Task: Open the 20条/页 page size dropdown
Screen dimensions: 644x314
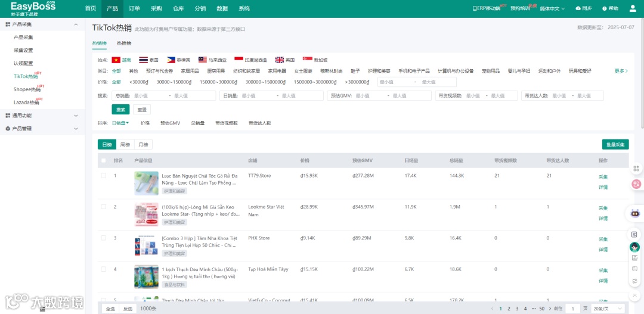Action: point(608,308)
